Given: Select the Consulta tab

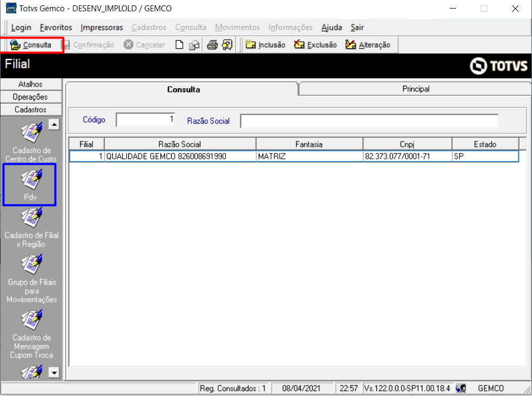Looking at the screenshot, I should point(183,89).
